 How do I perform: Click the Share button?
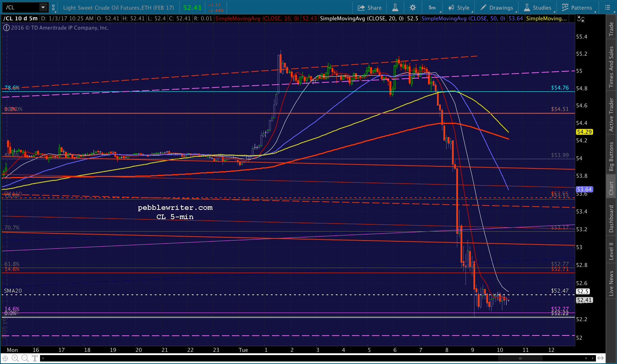(369, 7)
